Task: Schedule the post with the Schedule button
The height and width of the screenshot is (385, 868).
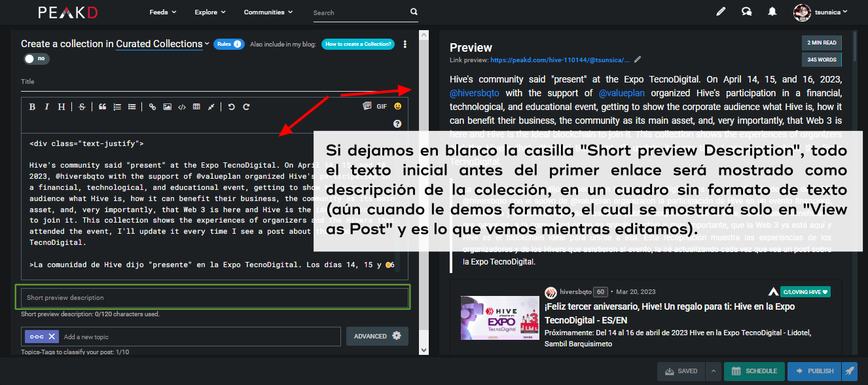Action: pos(755,371)
